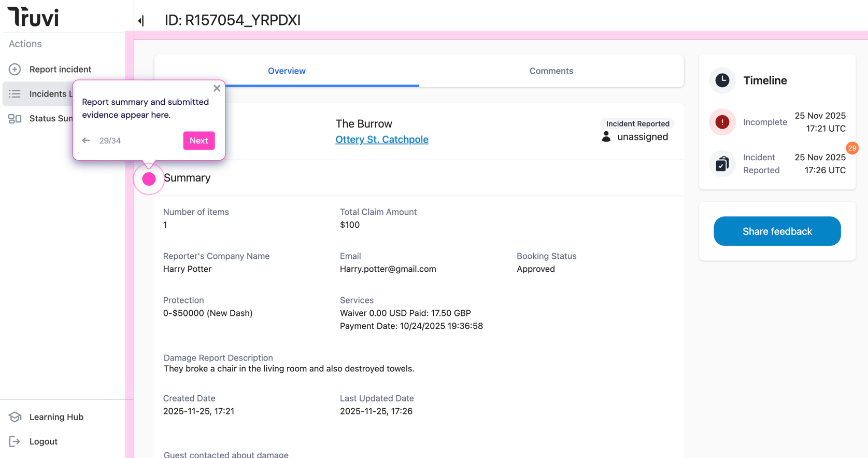This screenshot has width=868, height=458.
Task: Click the Timeline clock icon
Action: pos(722,80)
